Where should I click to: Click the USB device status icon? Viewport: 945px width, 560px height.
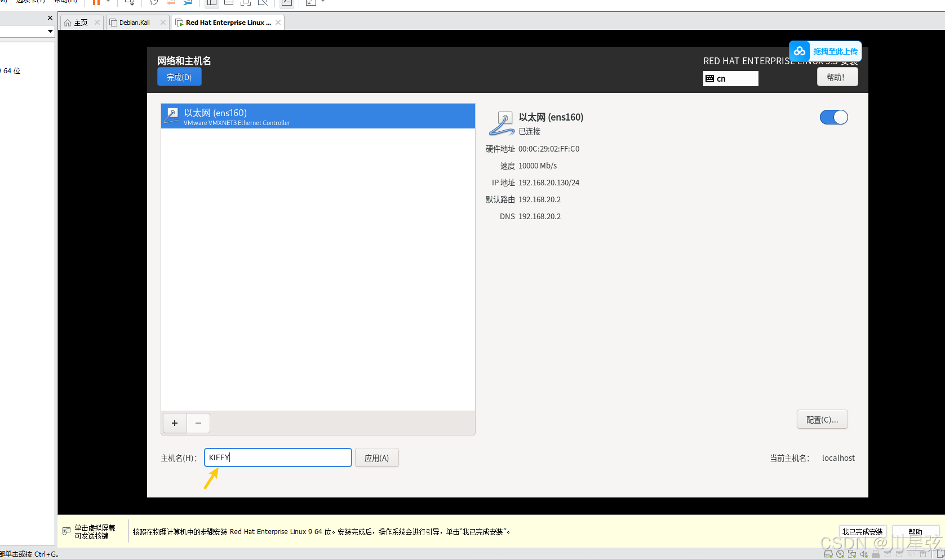(876, 554)
